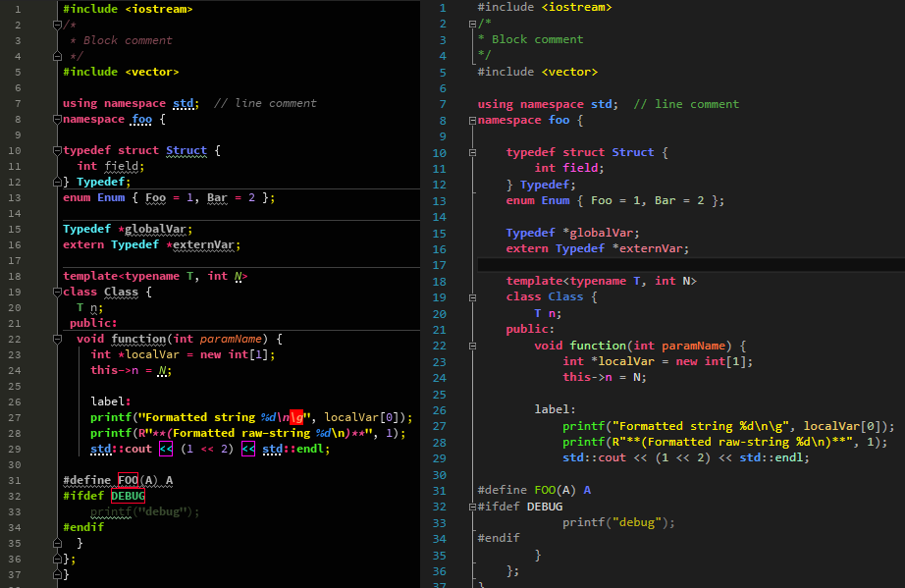Click the red-highlighted \g escape sequence
The image size is (905, 588).
[x=296, y=417]
